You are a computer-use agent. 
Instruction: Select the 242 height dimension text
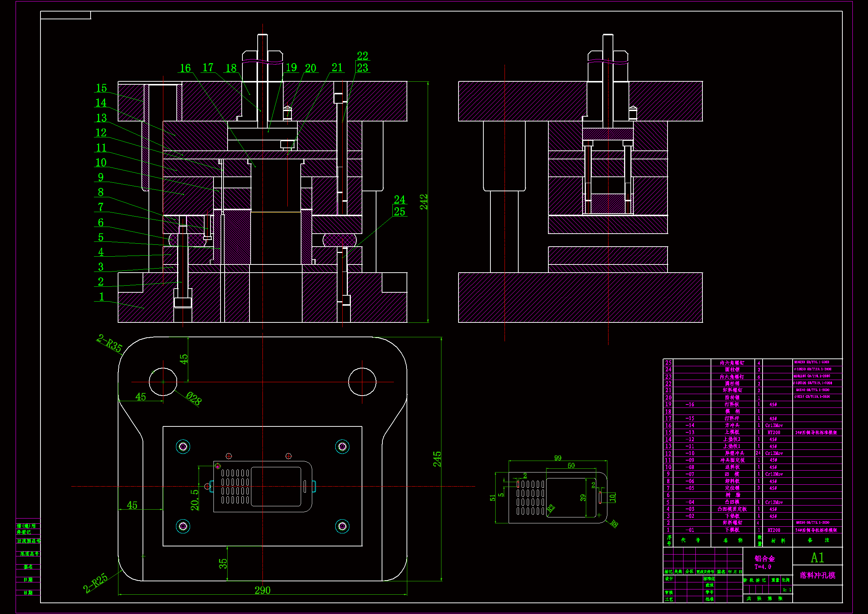[x=424, y=202]
